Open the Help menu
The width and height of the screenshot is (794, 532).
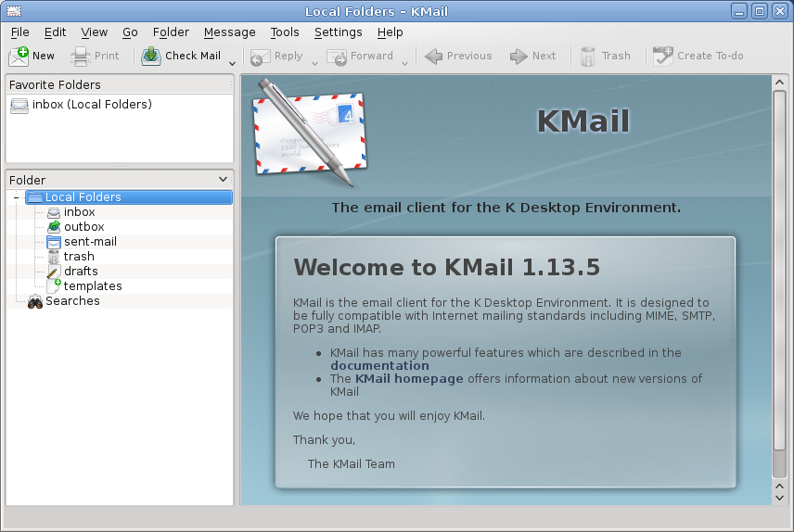pyautogui.click(x=390, y=32)
